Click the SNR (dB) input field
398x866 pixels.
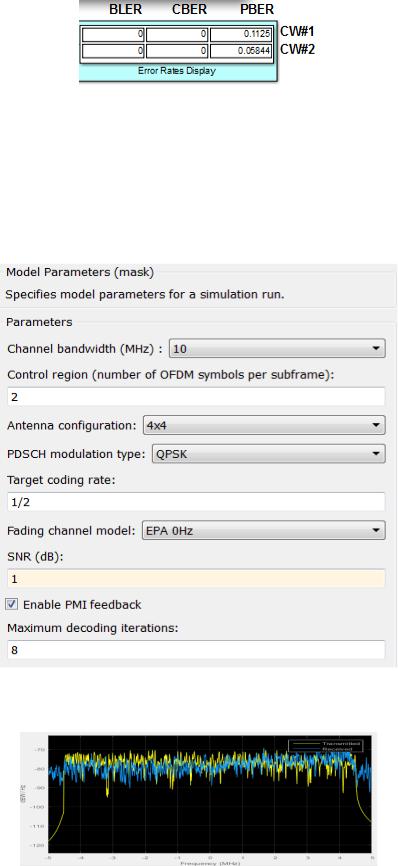coord(196,578)
